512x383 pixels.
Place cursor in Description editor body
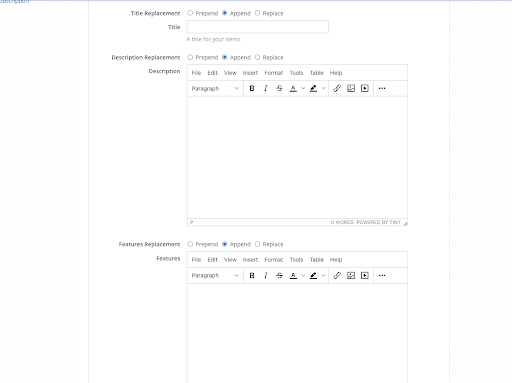(x=297, y=157)
